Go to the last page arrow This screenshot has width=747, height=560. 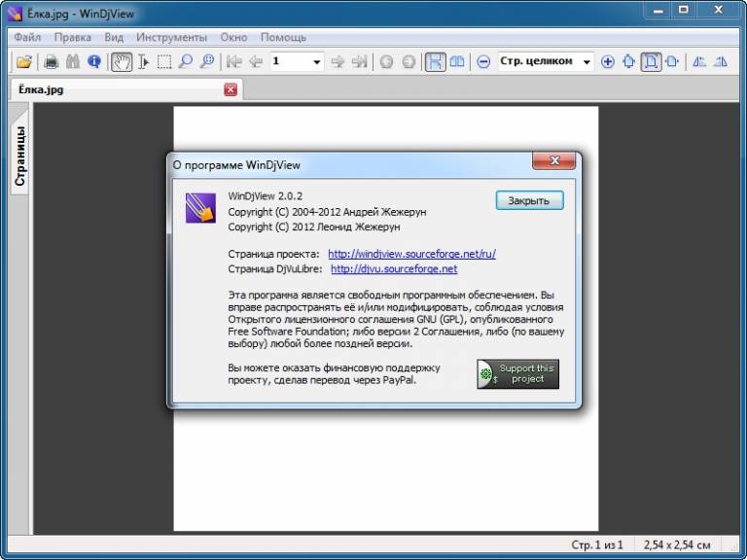click(359, 61)
